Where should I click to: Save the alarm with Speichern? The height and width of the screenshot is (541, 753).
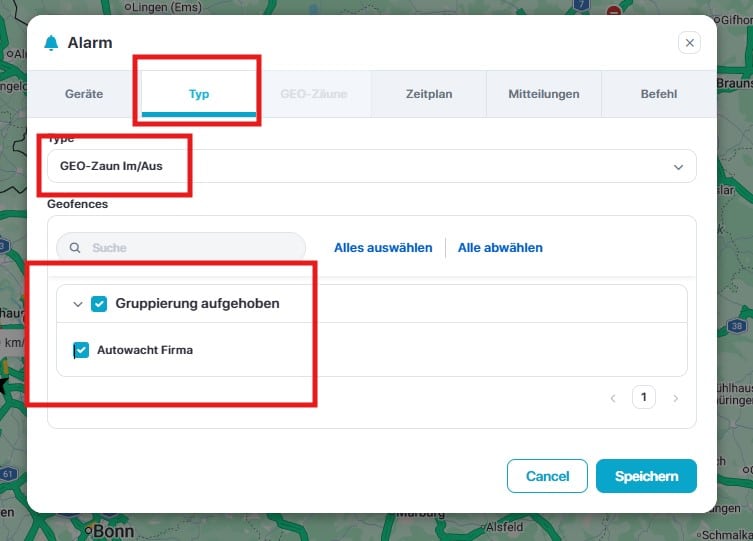[x=646, y=476]
